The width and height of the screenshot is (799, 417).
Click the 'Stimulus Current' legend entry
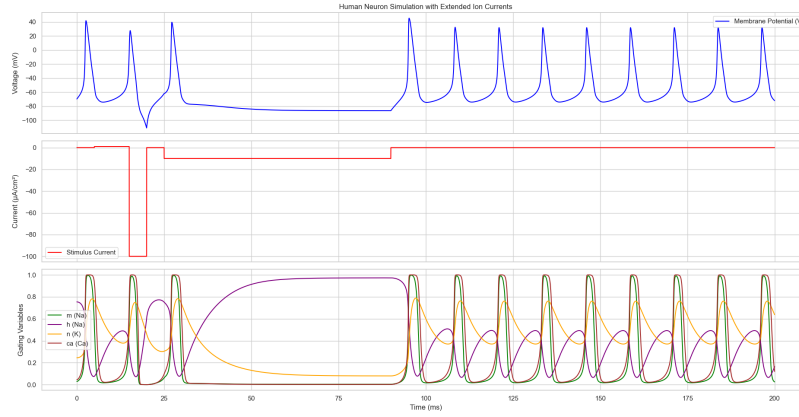[x=82, y=252]
